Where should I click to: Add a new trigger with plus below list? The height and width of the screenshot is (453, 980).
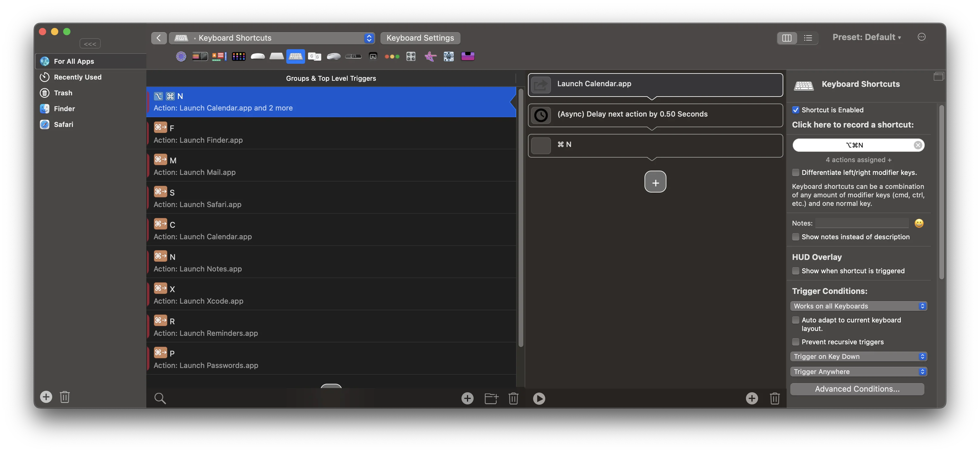[467, 398]
